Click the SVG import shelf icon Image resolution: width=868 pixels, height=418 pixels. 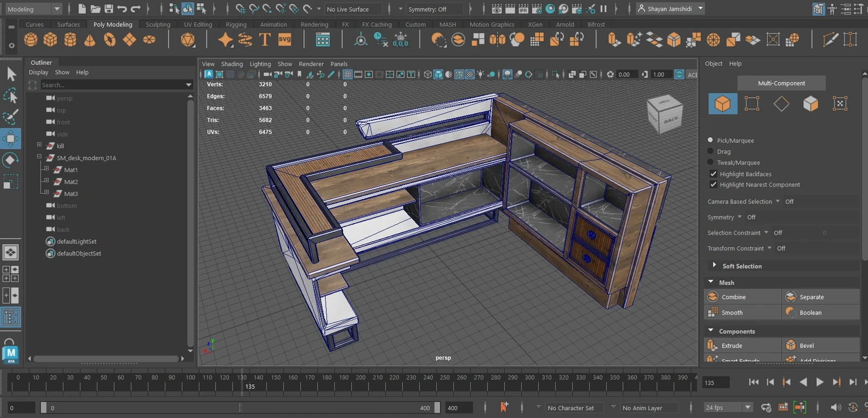tap(284, 40)
